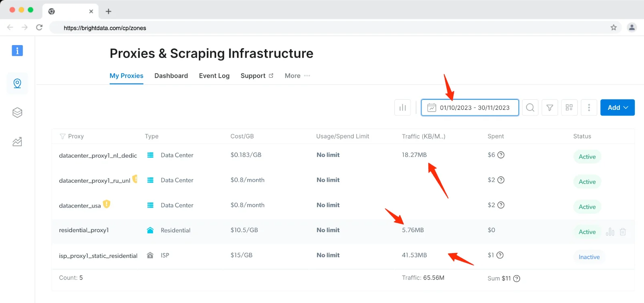Open the bar chart statistics view
This screenshot has width=644, height=303.
pyautogui.click(x=402, y=107)
